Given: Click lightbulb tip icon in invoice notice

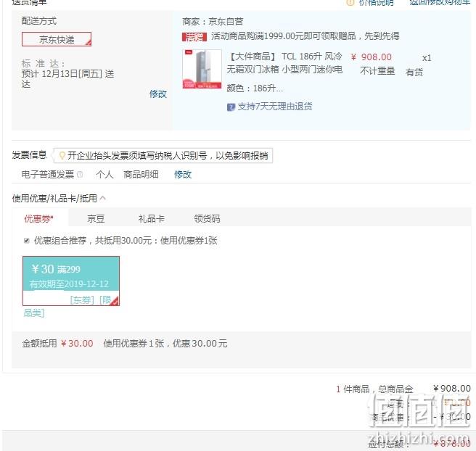Looking at the screenshot, I should [x=62, y=156].
